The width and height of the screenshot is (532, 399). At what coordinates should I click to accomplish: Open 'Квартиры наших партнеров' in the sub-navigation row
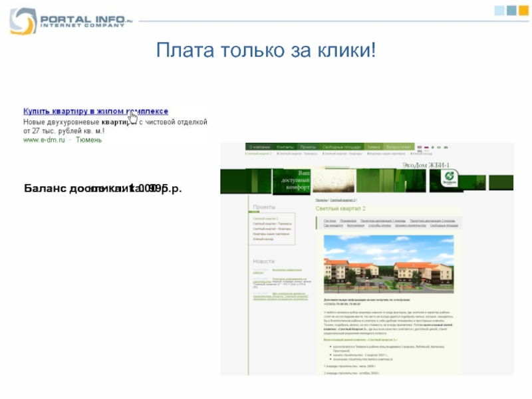386,154
